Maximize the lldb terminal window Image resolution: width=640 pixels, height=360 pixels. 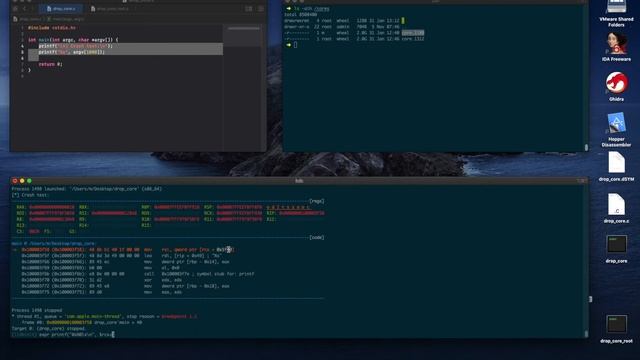click(29, 181)
